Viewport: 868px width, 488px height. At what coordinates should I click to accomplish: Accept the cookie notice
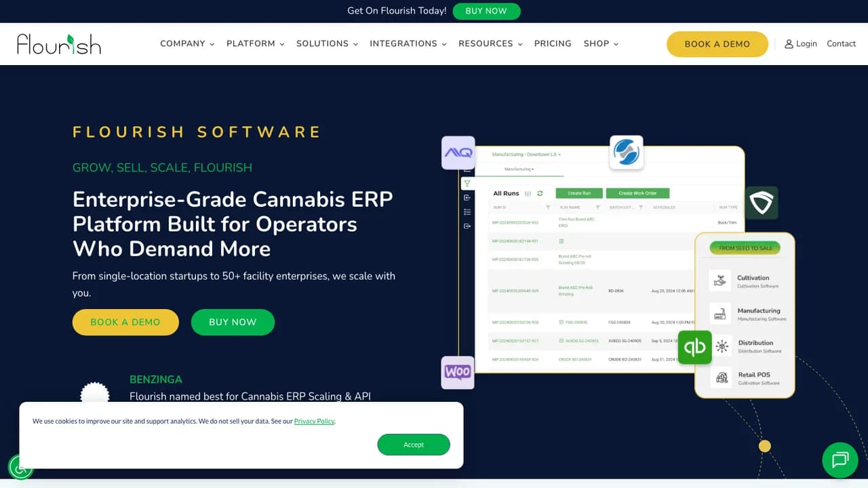[x=414, y=445]
